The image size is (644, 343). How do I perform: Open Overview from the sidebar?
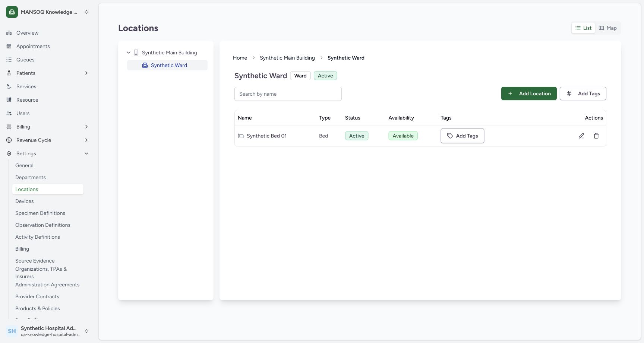pyautogui.click(x=27, y=33)
